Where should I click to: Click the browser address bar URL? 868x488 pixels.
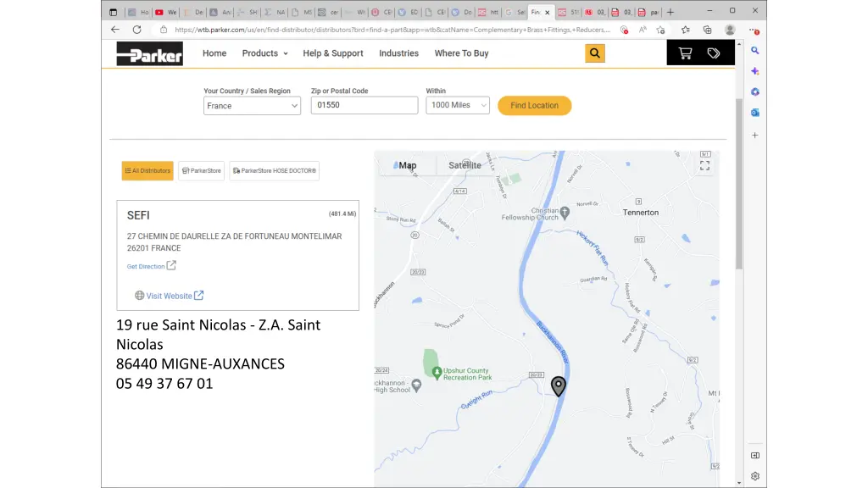coord(392,30)
